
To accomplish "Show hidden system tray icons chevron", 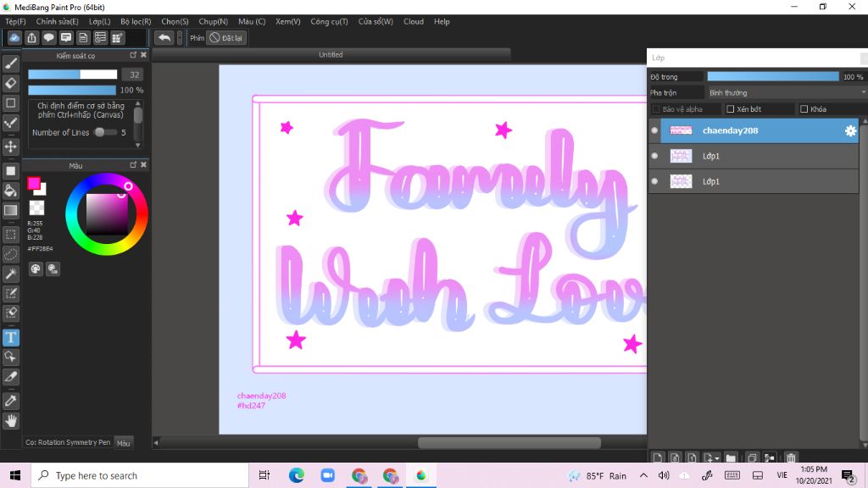I will 643,475.
